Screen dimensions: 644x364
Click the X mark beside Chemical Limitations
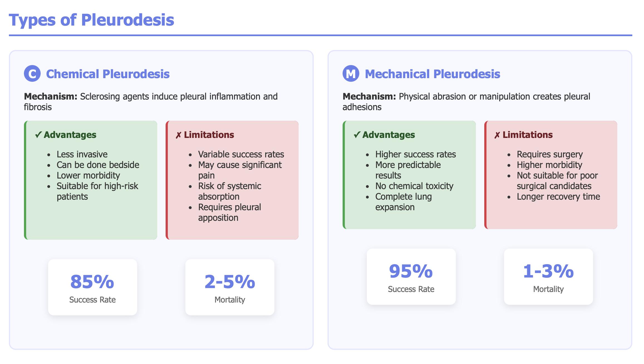pos(178,135)
